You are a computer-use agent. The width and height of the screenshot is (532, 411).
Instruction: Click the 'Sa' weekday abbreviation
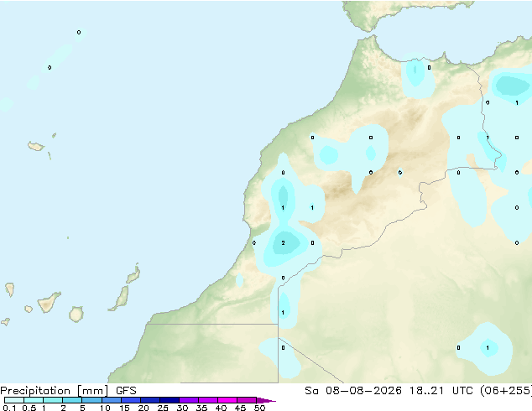coord(311,391)
